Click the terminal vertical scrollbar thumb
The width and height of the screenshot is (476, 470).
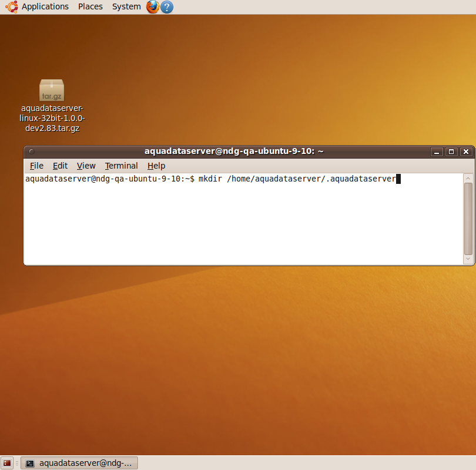(468, 219)
